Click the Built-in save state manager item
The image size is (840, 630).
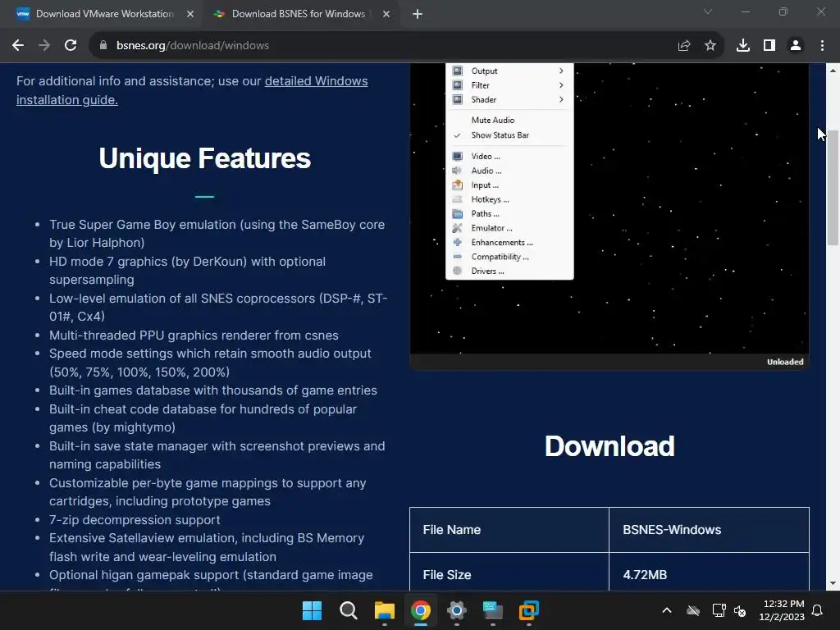point(217,455)
